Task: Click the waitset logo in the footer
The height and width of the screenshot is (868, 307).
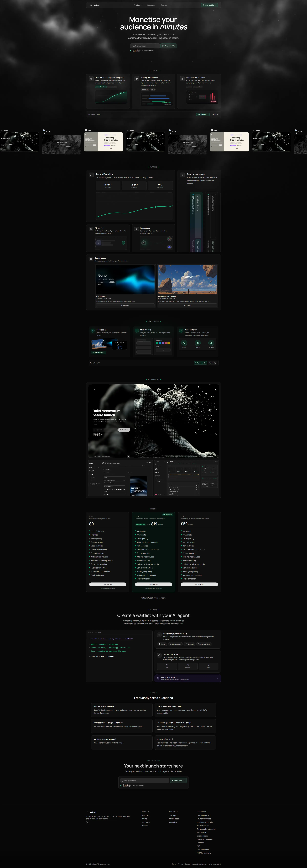Action: click(x=91, y=812)
